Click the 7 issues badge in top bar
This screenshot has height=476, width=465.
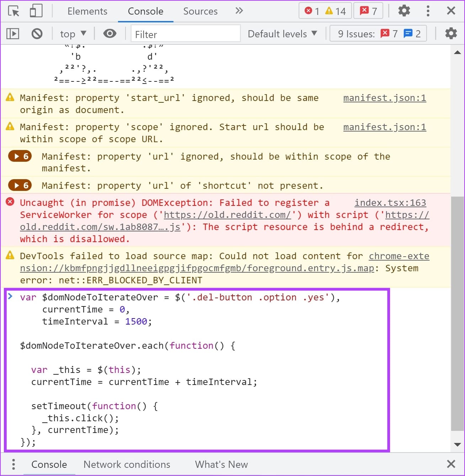369,11
